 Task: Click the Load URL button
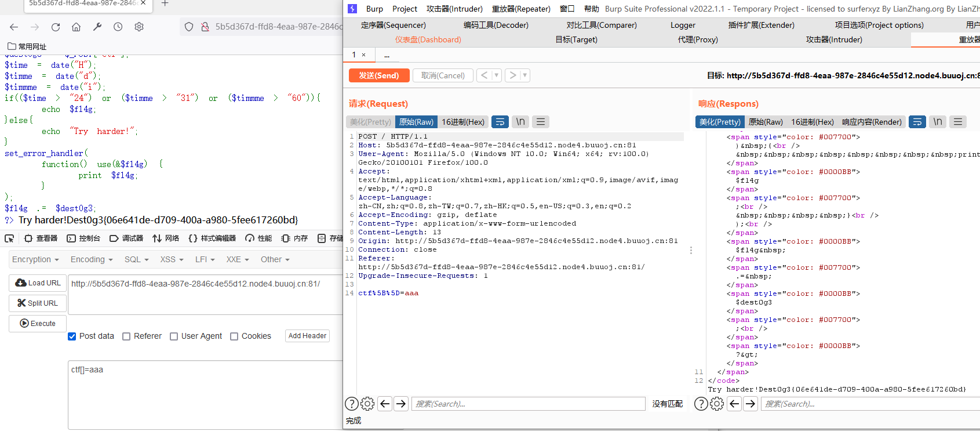38,282
